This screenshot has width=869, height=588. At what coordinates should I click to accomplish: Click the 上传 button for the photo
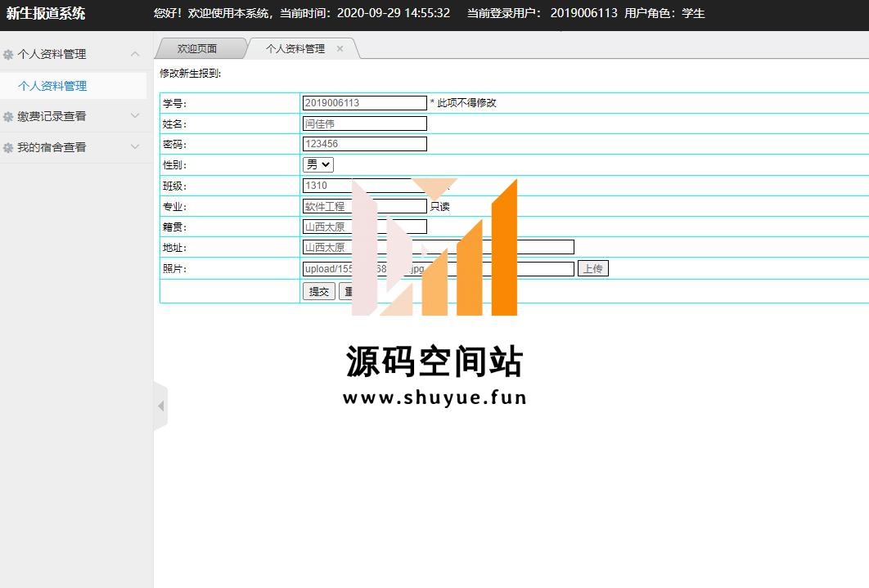click(x=592, y=268)
